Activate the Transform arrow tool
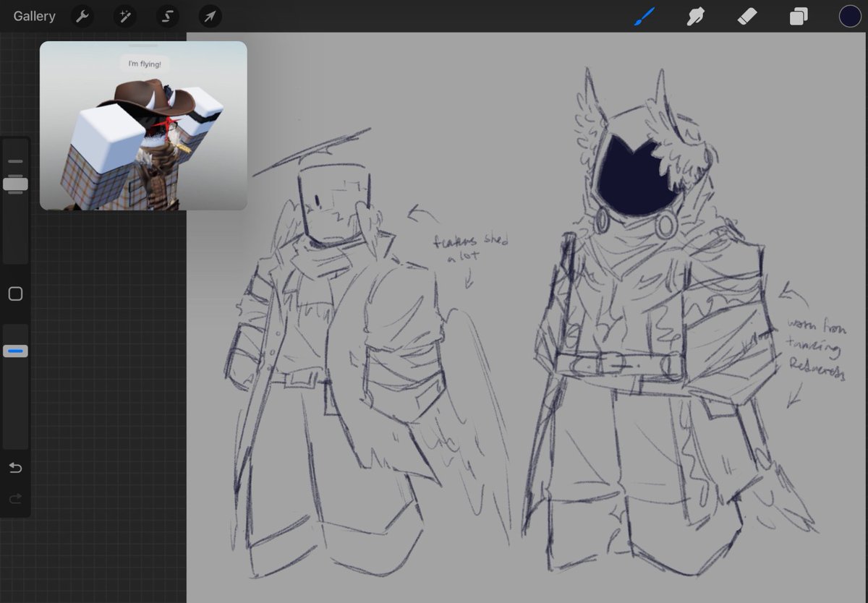The width and height of the screenshot is (868, 603). tap(210, 16)
